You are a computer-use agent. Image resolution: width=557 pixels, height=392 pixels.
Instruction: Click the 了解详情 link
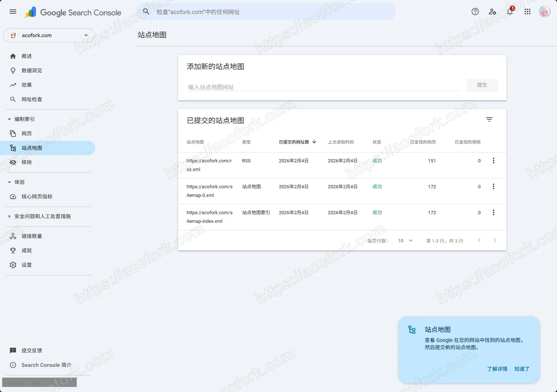[x=497, y=369]
